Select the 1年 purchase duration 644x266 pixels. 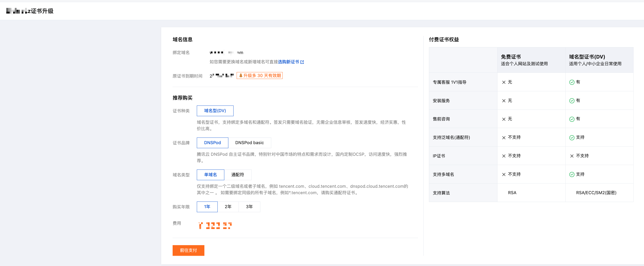click(x=207, y=207)
